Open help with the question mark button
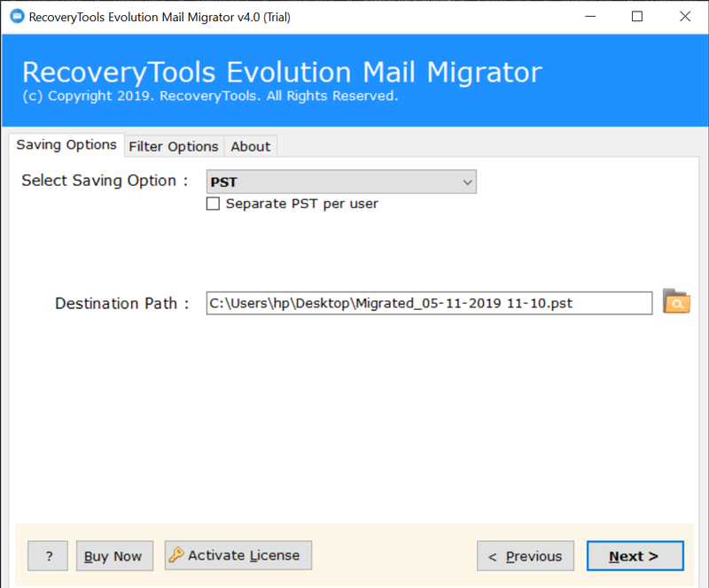Screen dimensions: 709x588 pos(48,556)
